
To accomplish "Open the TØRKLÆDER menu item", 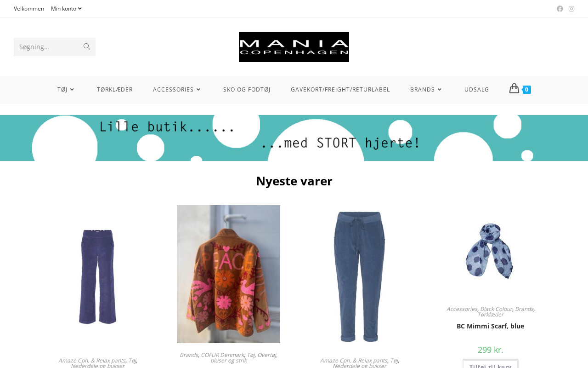I will click(x=115, y=90).
